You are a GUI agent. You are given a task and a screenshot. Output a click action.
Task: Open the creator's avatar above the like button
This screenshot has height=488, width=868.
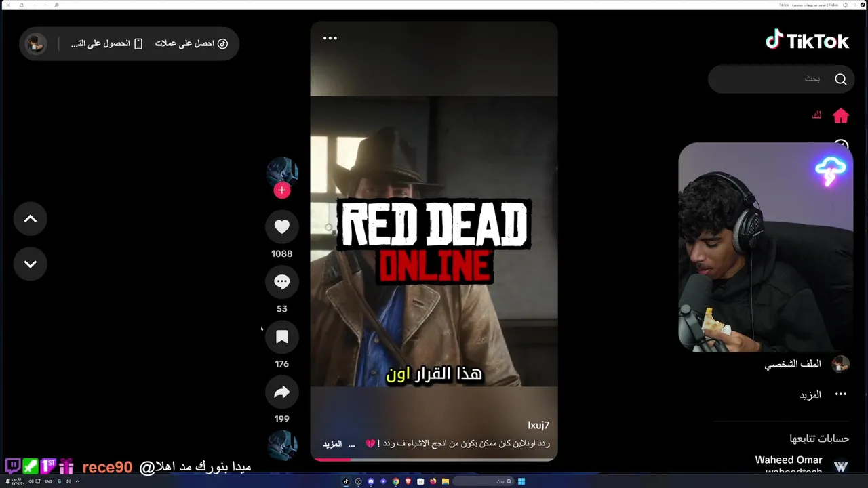[282, 174]
